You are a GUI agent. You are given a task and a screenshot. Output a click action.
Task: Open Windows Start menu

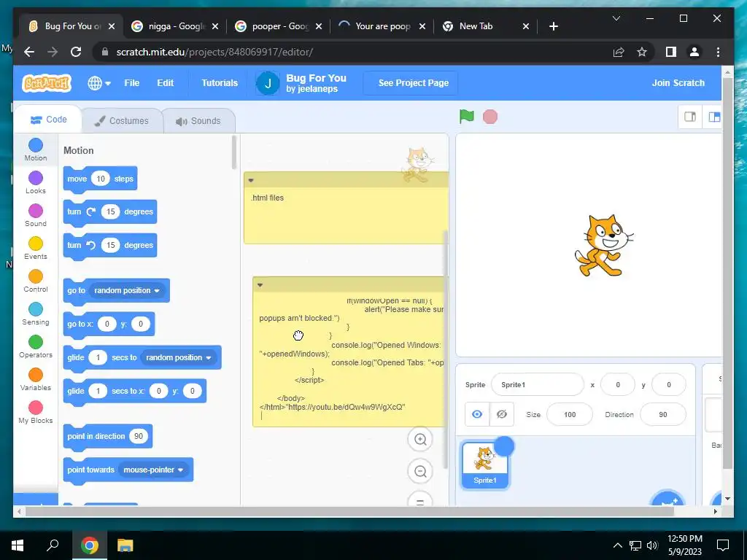18,545
